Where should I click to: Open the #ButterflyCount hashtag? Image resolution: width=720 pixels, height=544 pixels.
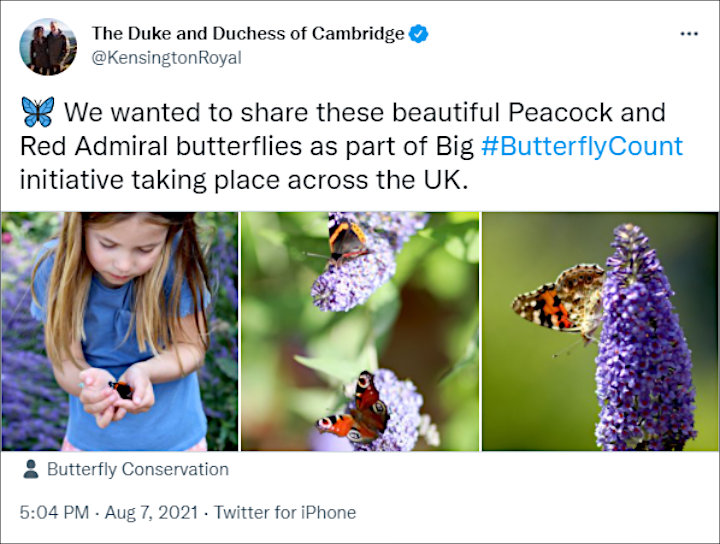click(x=582, y=146)
